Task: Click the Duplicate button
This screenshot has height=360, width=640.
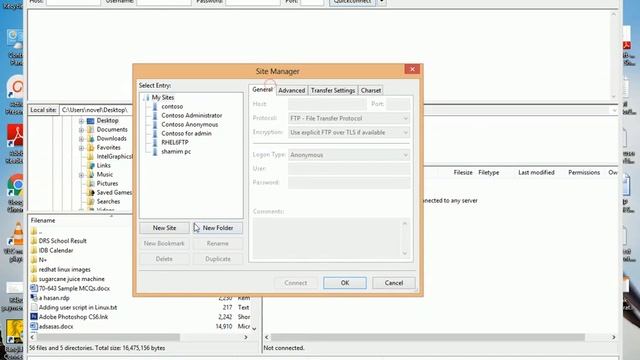Action: click(x=218, y=259)
